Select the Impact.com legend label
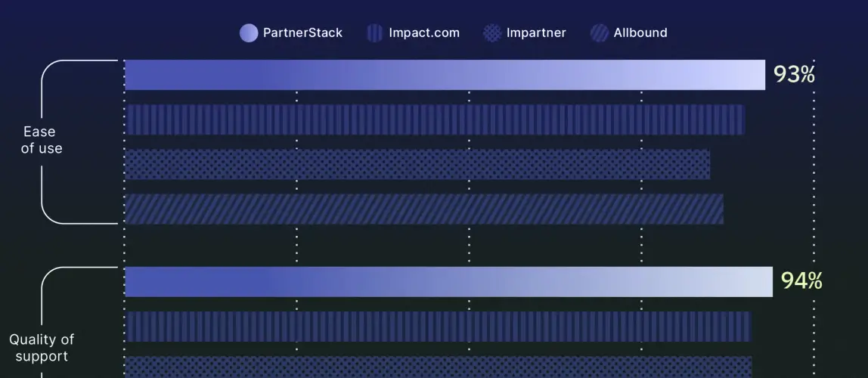The width and height of the screenshot is (868, 378). pyautogui.click(x=424, y=33)
